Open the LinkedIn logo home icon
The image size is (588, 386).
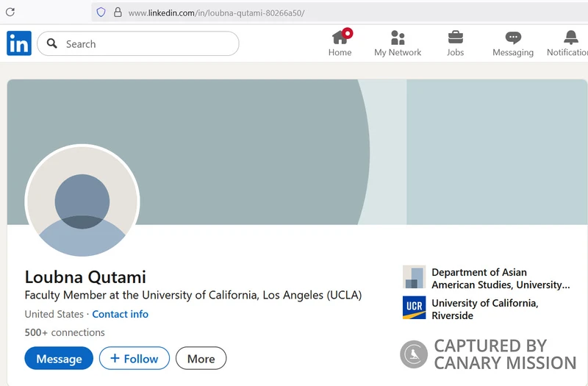click(x=19, y=43)
